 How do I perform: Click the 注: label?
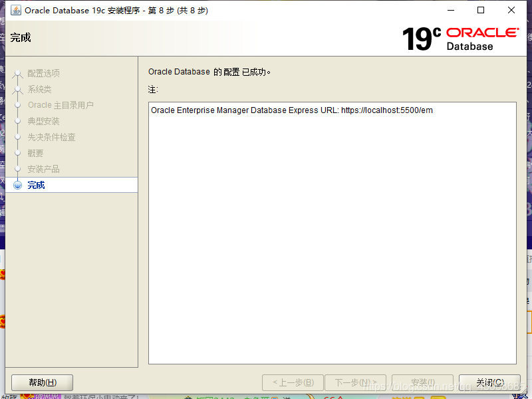point(153,90)
